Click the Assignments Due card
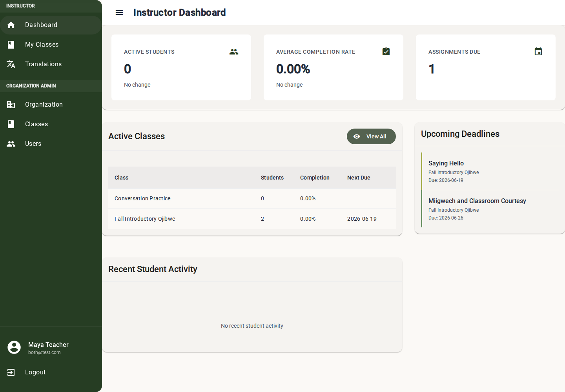This screenshot has width=565, height=392. pos(486,67)
